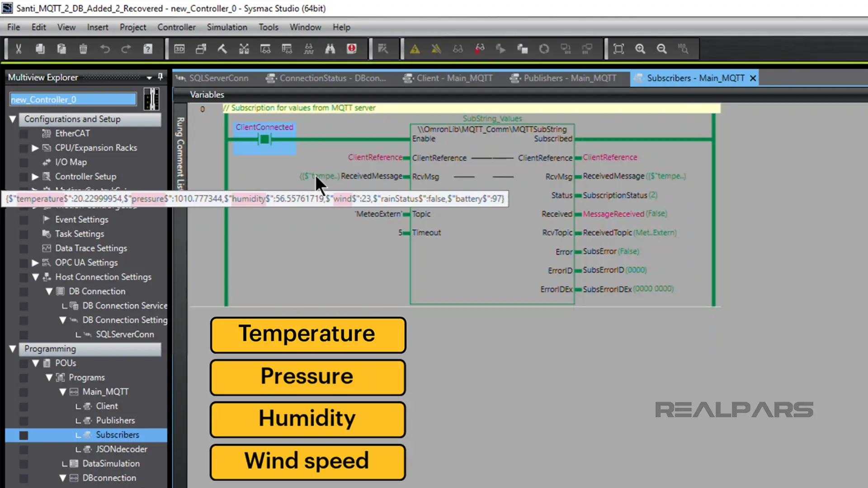Expand the CPU/Expansion Racks node
Image resolution: width=868 pixels, height=488 pixels.
(35, 148)
